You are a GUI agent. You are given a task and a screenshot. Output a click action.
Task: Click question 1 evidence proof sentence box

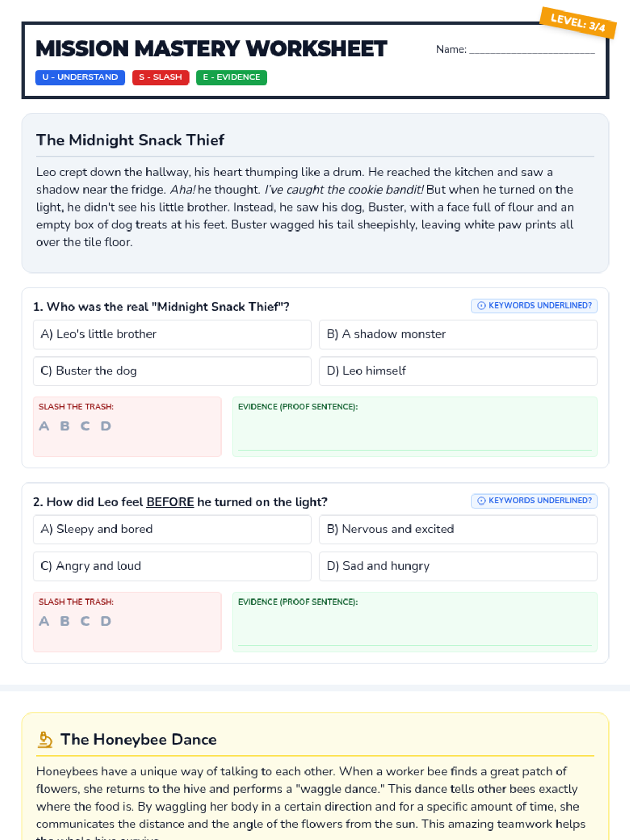[x=415, y=432]
